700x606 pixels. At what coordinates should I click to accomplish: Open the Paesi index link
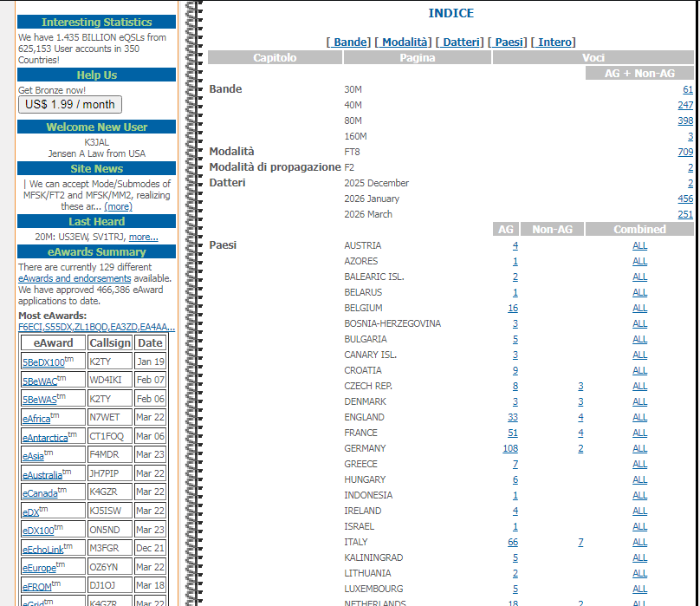(508, 42)
